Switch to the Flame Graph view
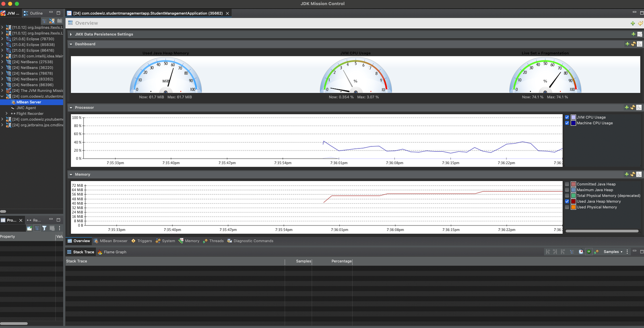Image resolution: width=644 pixels, height=328 pixels. 112,252
